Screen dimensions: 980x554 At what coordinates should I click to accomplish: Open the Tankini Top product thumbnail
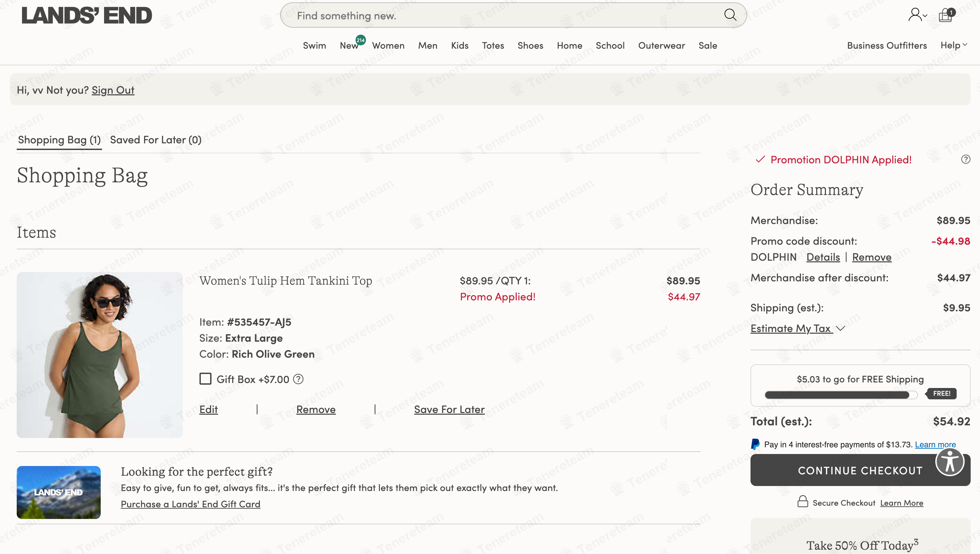pos(99,355)
